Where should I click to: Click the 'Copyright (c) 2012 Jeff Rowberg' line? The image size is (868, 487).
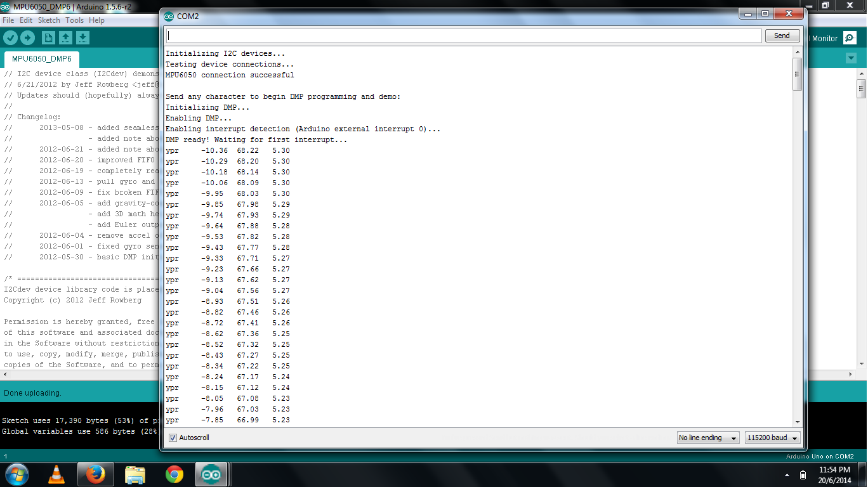pos(73,300)
